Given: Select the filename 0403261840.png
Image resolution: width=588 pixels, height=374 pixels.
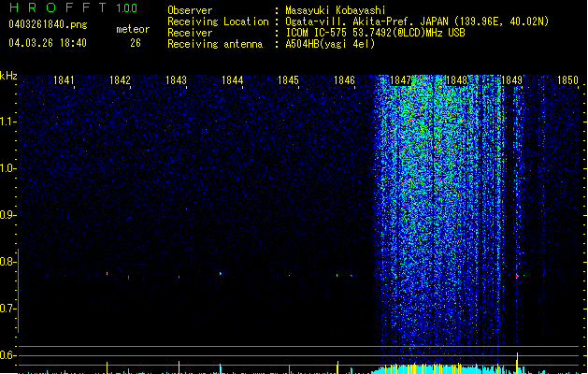Looking at the screenshot, I should pyautogui.click(x=48, y=24).
